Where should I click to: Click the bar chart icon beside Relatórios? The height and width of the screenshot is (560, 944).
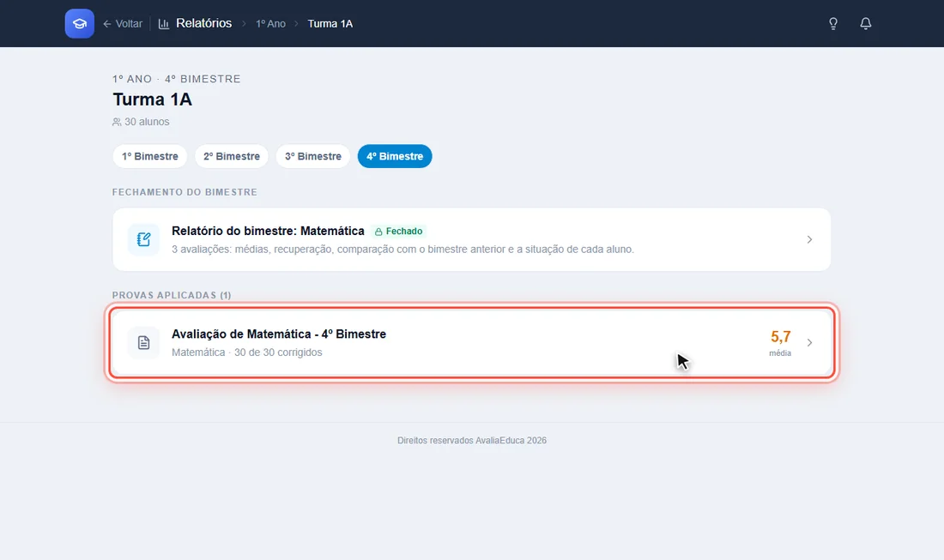[x=164, y=24]
